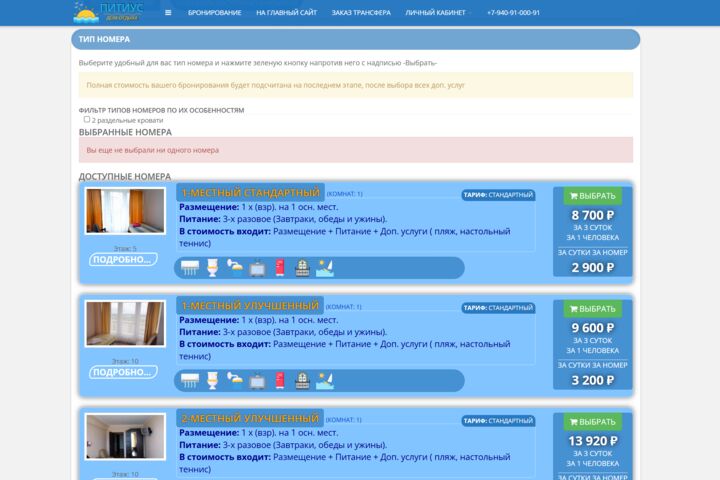
Task: Open Бронирование menu item
Action: (x=214, y=13)
